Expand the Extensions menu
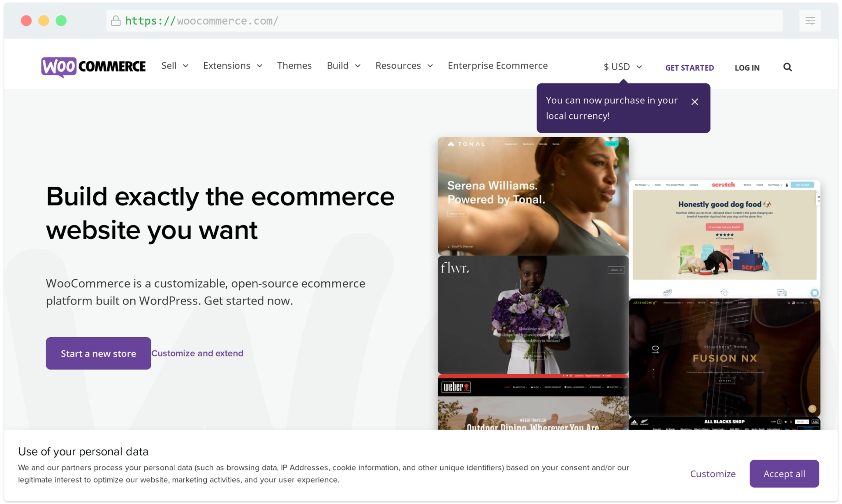This screenshot has width=842, height=504. (x=233, y=66)
